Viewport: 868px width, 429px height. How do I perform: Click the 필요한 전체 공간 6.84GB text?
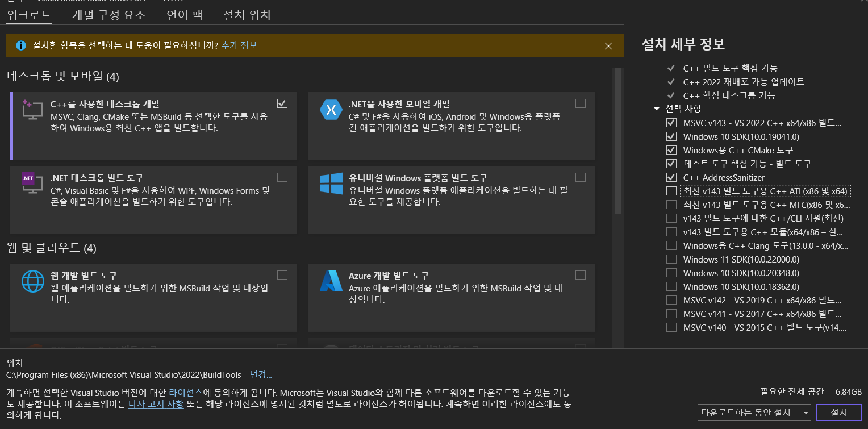(811, 392)
